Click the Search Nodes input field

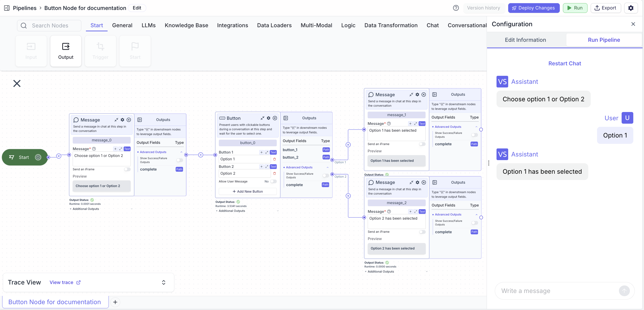(x=50, y=26)
